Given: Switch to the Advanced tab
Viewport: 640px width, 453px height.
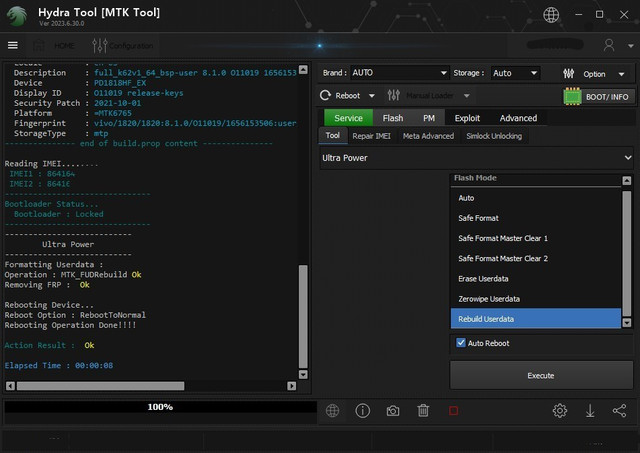Looking at the screenshot, I should click(x=518, y=118).
